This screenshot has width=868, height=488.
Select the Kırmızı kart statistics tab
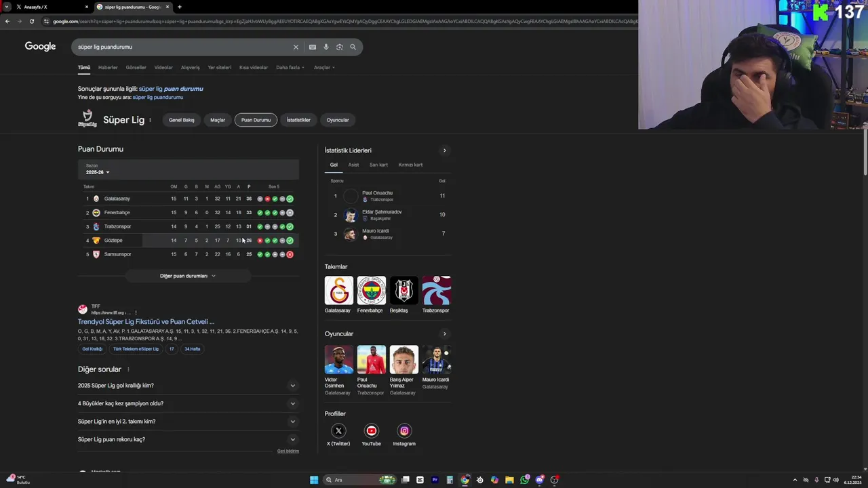410,165
